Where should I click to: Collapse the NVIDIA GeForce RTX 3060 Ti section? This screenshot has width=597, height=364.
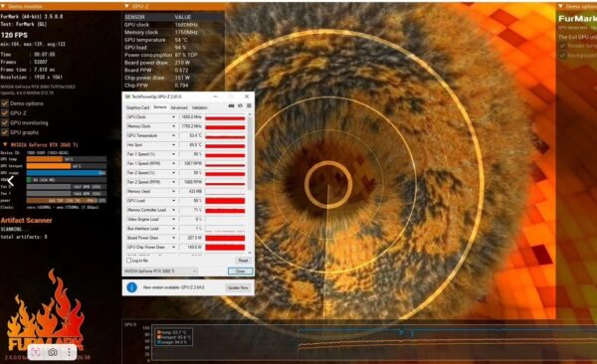click(x=5, y=144)
